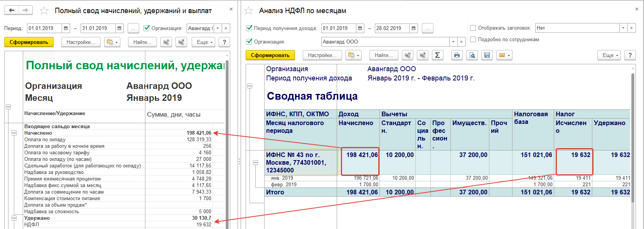Collapse the ИФНС № 43 row group

coord(255,163)
